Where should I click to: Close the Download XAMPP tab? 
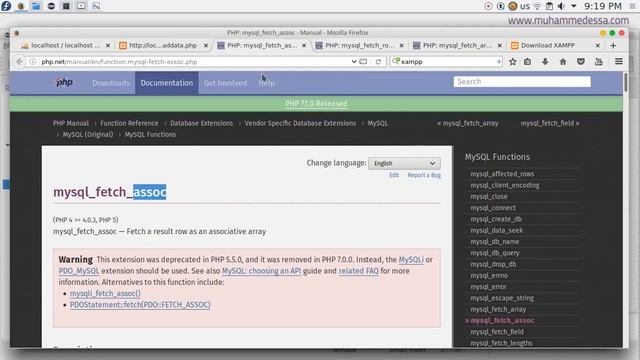[x=598, y=46]
